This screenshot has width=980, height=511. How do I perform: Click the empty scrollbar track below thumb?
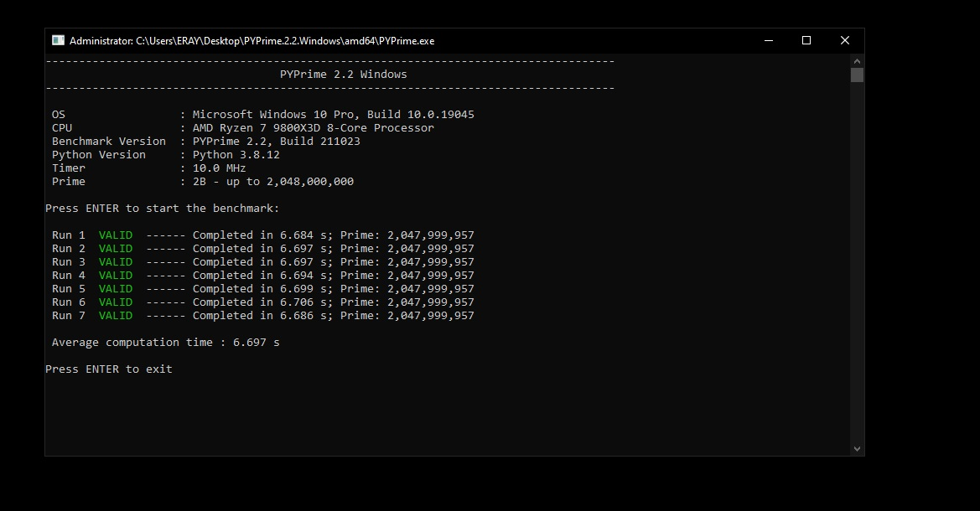(857, 262)
